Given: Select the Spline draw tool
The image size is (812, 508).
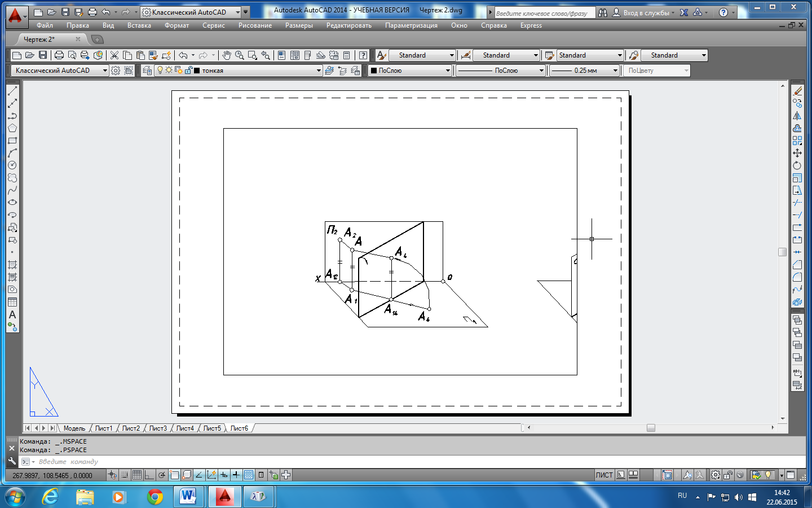Looking at the screenshot, I should click(12, 190).
